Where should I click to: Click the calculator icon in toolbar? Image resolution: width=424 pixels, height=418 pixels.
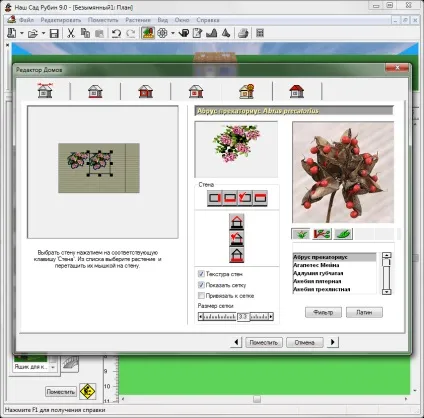[260, 33]
